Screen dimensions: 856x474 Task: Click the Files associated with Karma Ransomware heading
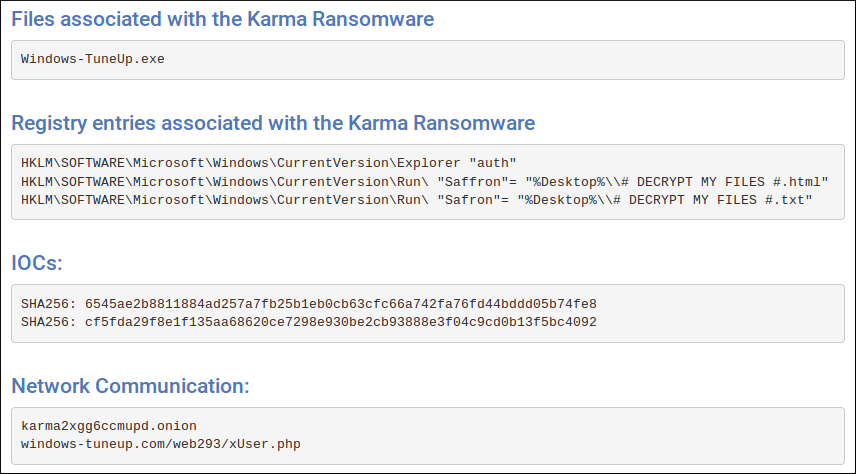222,19
